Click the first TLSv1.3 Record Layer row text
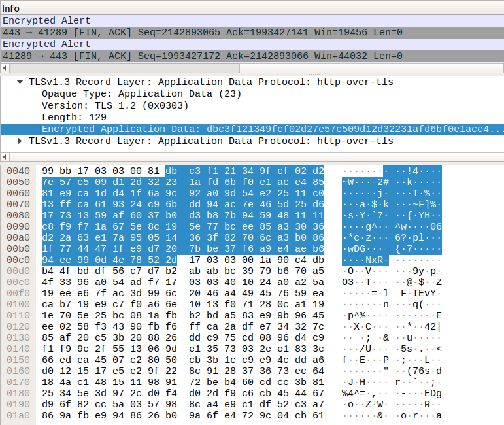 click(x=211, y=82)
